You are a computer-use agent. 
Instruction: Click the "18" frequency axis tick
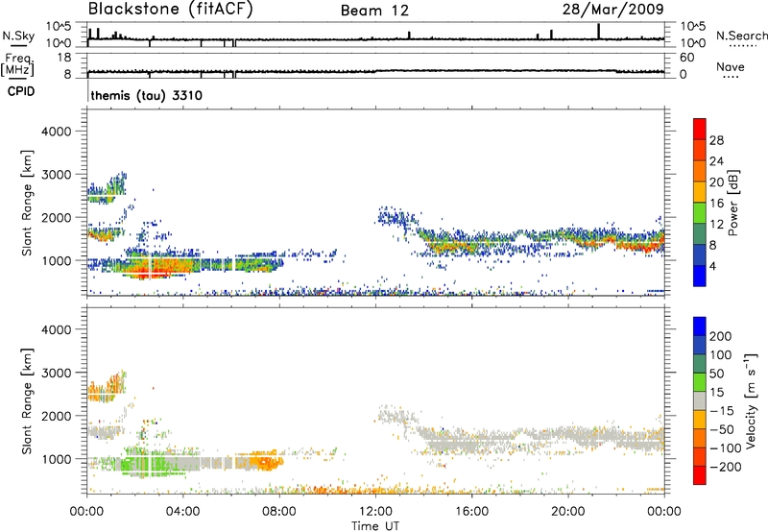[x=64, y=58]
